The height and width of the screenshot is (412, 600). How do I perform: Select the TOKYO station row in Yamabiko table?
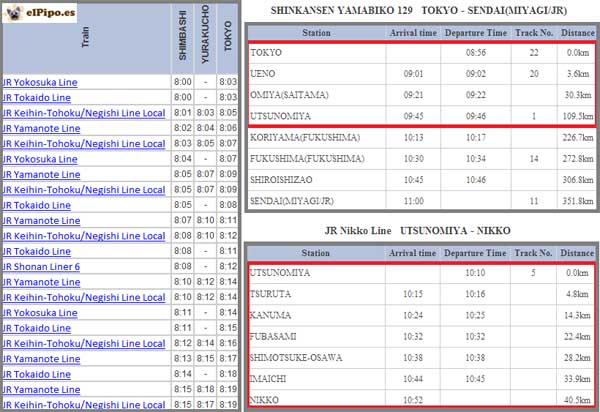click(x=422, y=53)
